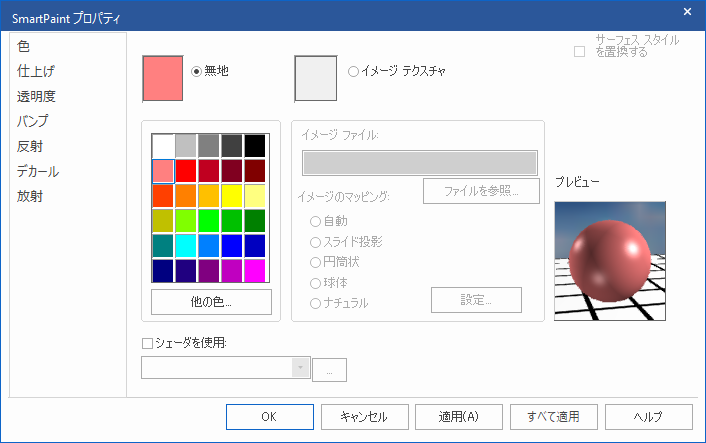The image size is (706, 443).
Task: Switch to the 放射 category
Action: pyautogui.click(x=30, y=196)
